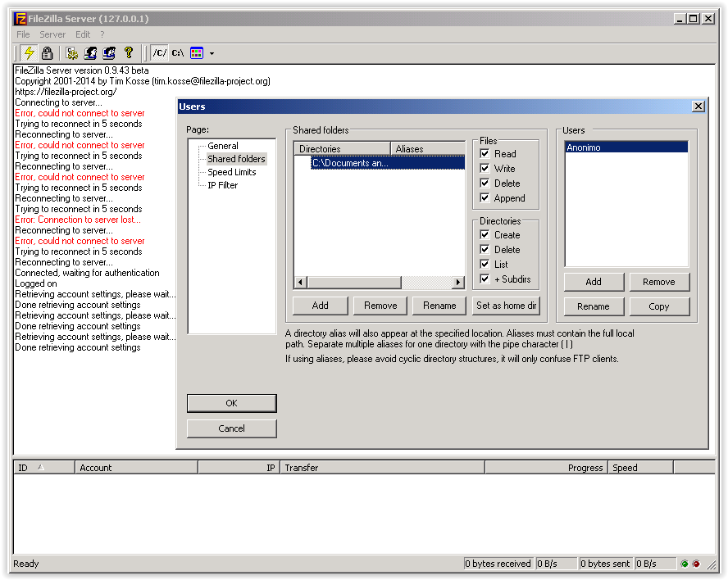Click Remove under shared folders list
Viewport: 728px width, 580px height.
(x=380, y=306)
